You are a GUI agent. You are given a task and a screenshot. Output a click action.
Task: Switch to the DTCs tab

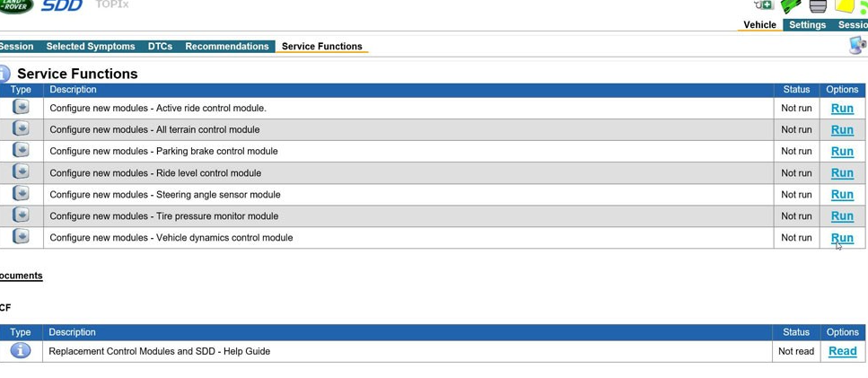160,47
